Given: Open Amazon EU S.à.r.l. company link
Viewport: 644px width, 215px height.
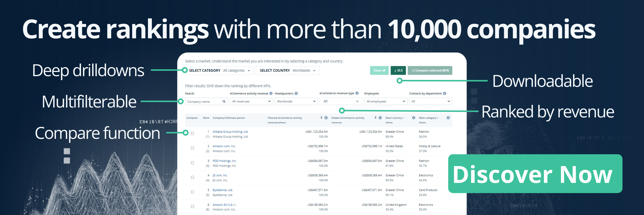Looking at the screenshot, I should 224,205.
